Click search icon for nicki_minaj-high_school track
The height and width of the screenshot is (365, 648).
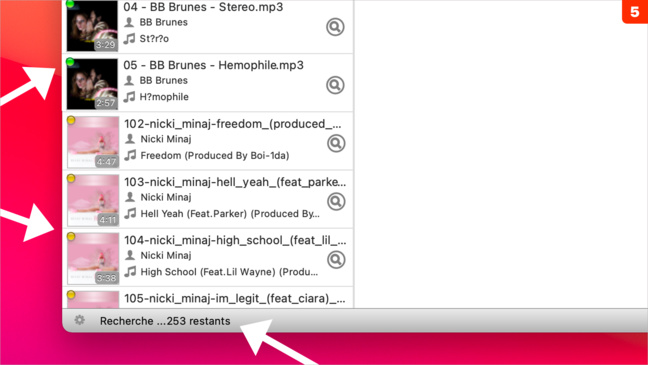pyautogui.click(x=336, y=260)
